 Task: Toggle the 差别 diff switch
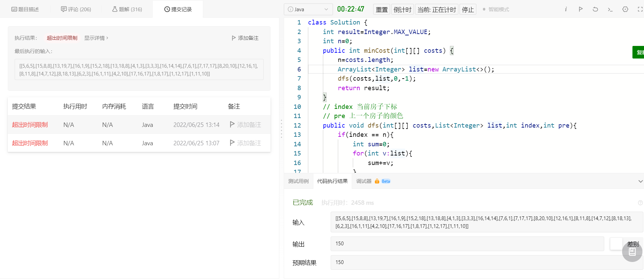click(616, 244)
